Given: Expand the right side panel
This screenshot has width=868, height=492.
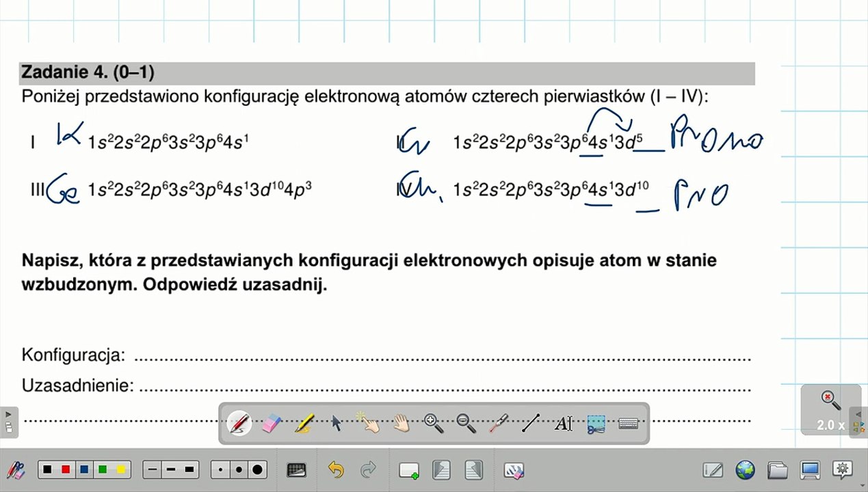Looking at the screenshot, I should 859,421.
